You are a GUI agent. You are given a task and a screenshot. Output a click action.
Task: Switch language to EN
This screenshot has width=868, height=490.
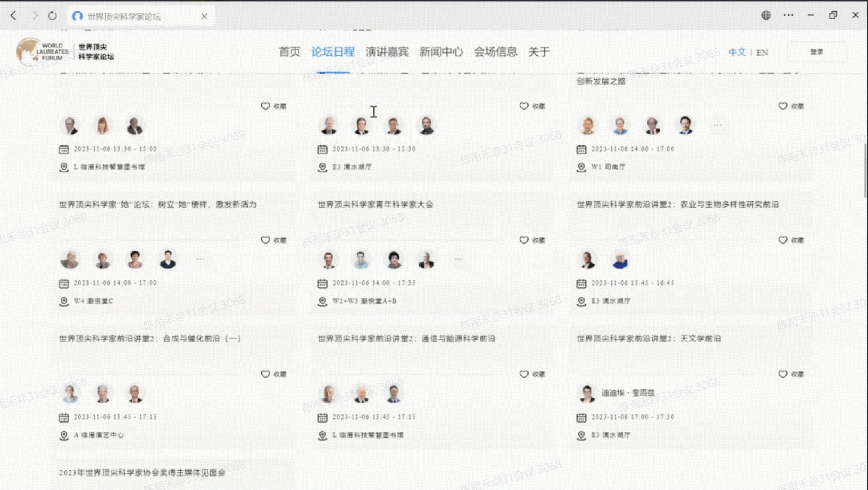tap(762, 52)
